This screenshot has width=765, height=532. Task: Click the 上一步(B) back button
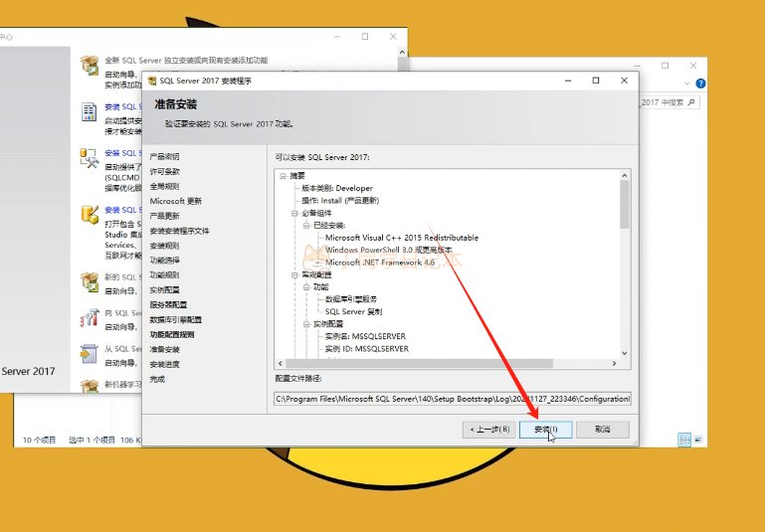pos(488,430)
